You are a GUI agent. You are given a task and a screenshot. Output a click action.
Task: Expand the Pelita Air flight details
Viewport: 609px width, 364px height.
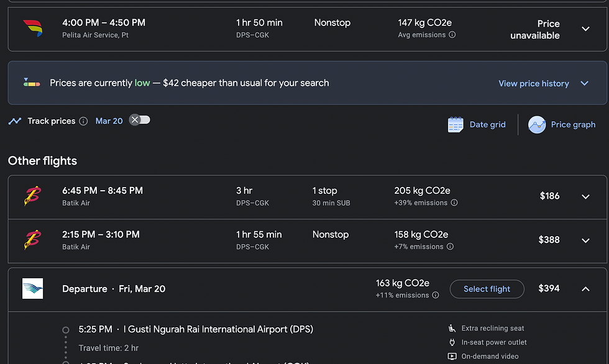pos(585,29)
